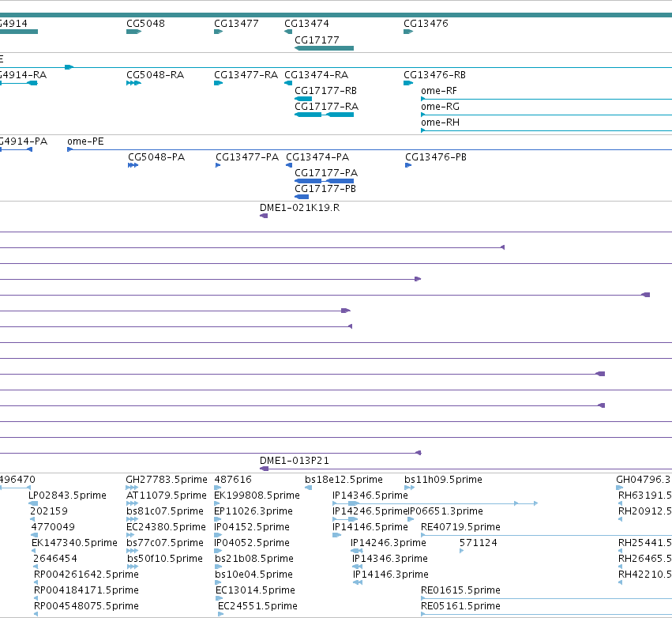Select EST EC24551.5prime

[x=257, y=606]
